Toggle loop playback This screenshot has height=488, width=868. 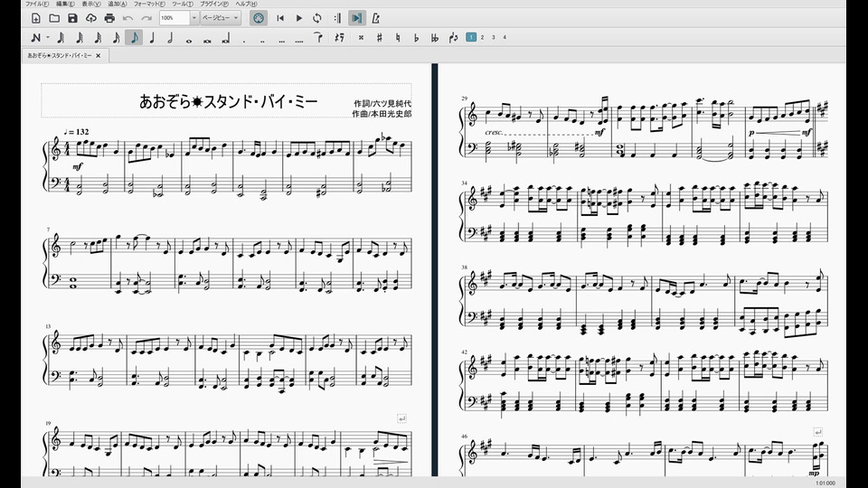point(317,18)
